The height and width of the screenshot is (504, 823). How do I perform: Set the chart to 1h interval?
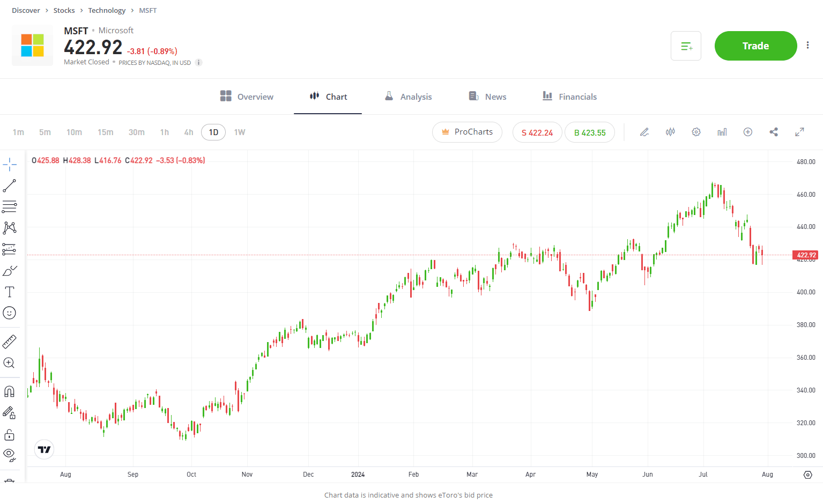coord(165,132)
